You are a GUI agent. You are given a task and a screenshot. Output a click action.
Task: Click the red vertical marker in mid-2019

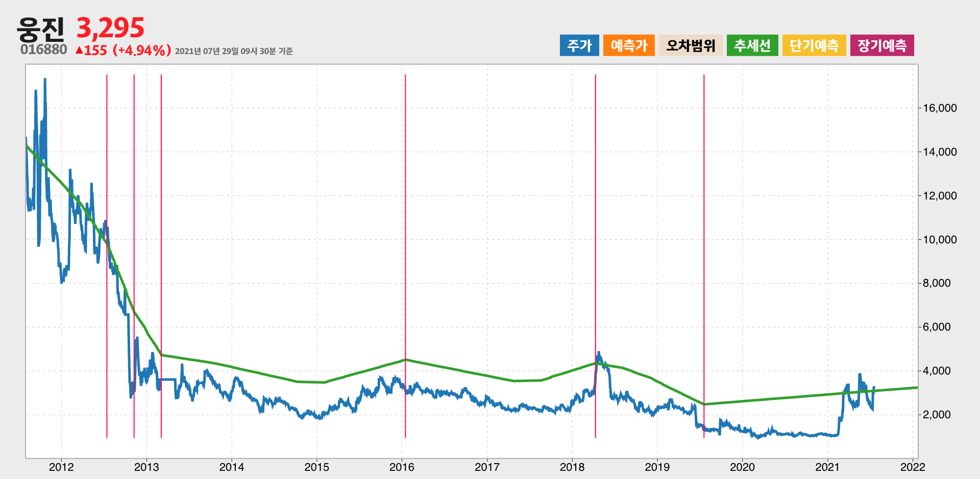click(704, 256)
